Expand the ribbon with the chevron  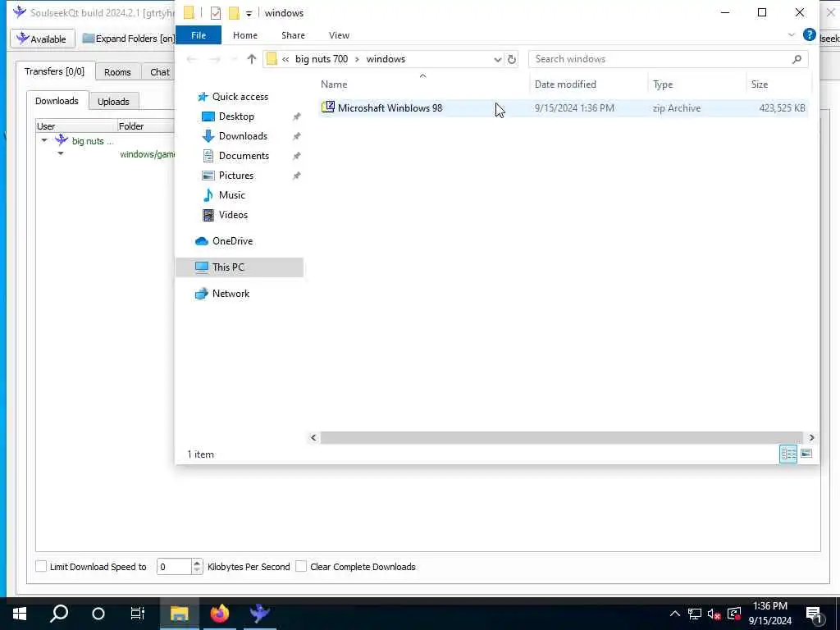tap(792, 34)
